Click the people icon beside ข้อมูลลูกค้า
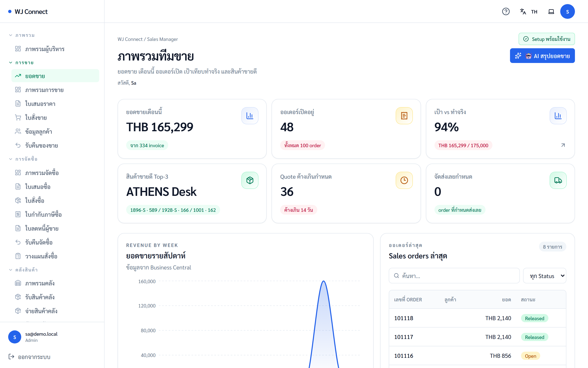 pos(18,131)
